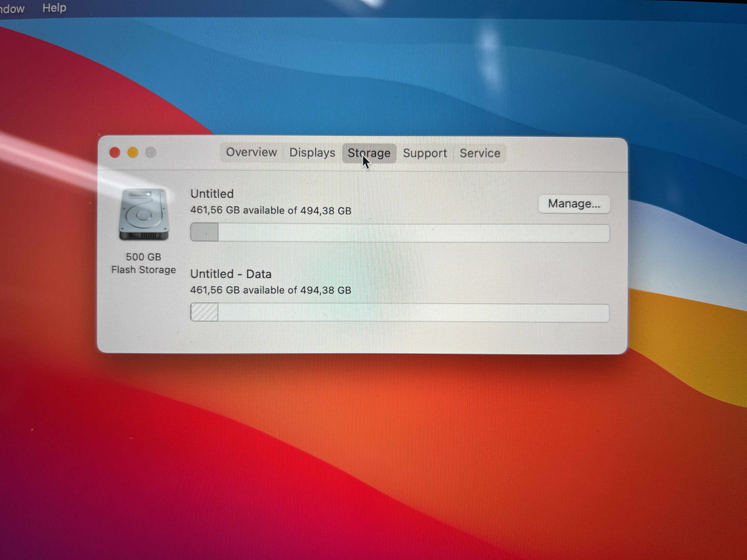Click the Untitled volume storage bar
The image size is (747, 560).
(x=400, y=233)
